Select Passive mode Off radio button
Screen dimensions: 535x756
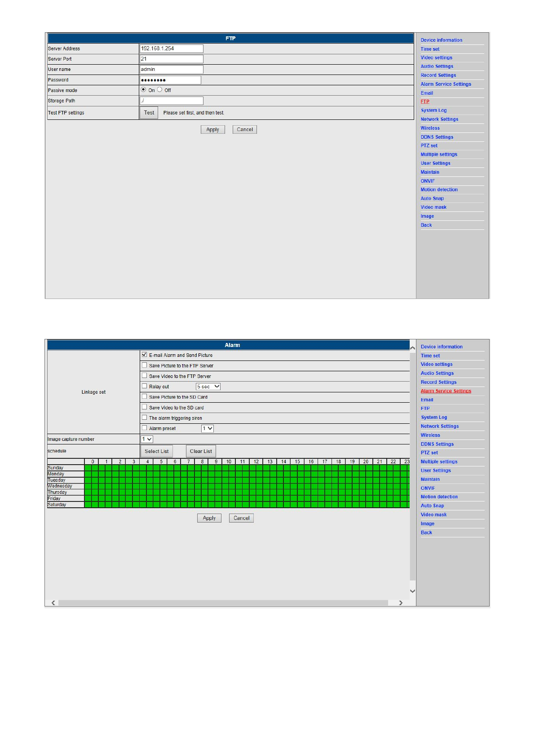pos(159,90)
